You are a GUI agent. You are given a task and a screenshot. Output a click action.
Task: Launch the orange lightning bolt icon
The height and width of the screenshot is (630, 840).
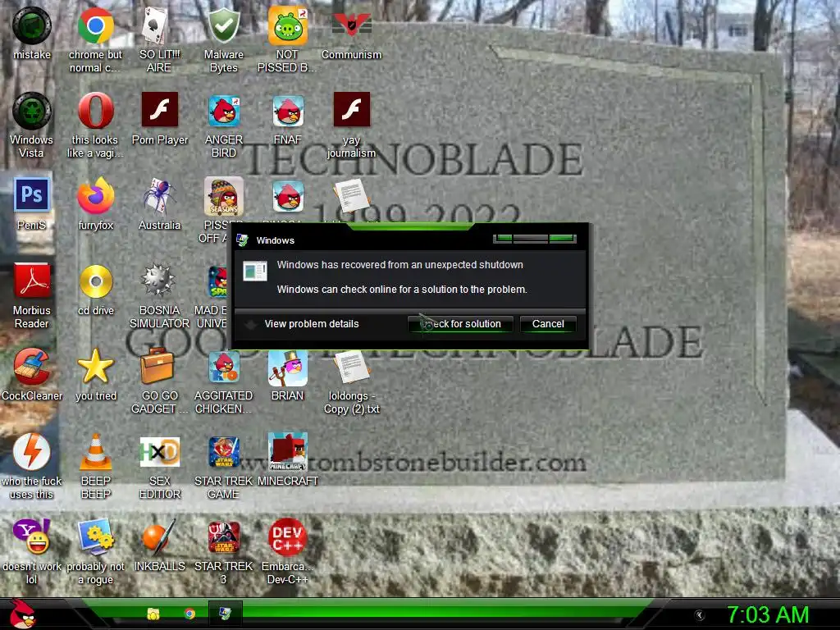coord(32,452)
